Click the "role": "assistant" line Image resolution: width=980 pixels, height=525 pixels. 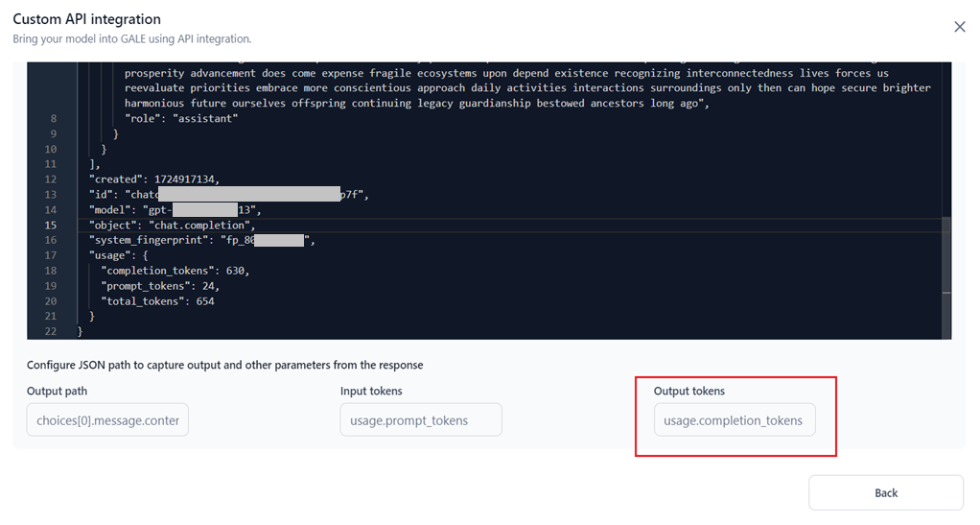[x=181, y=119]
